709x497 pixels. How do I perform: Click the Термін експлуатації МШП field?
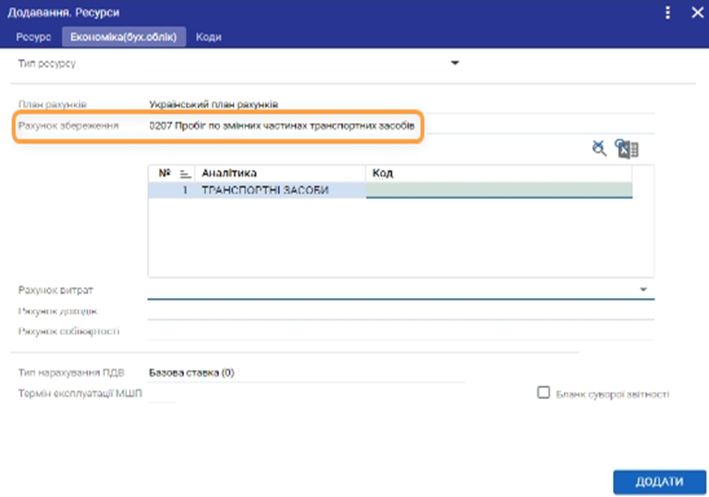pyautogui.click(x=162, y=394)
